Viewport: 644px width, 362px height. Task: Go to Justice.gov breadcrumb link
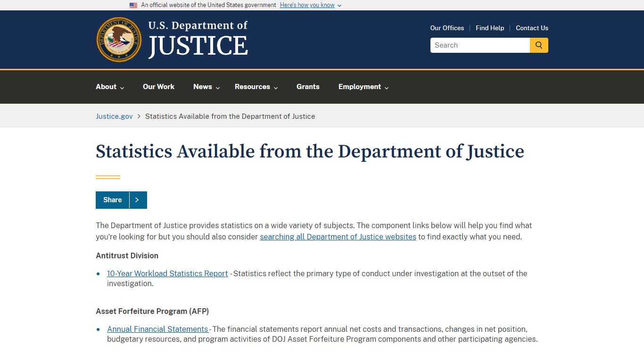coord(114,116)
